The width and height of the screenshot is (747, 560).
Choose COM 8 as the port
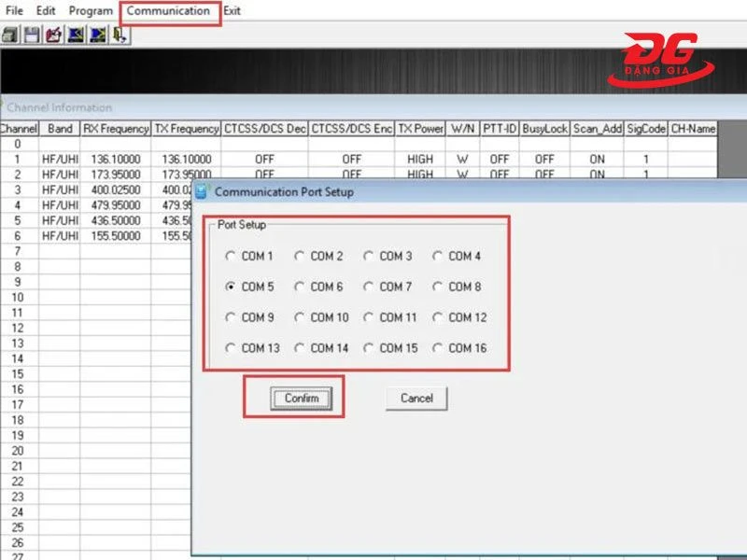(438, 287)
